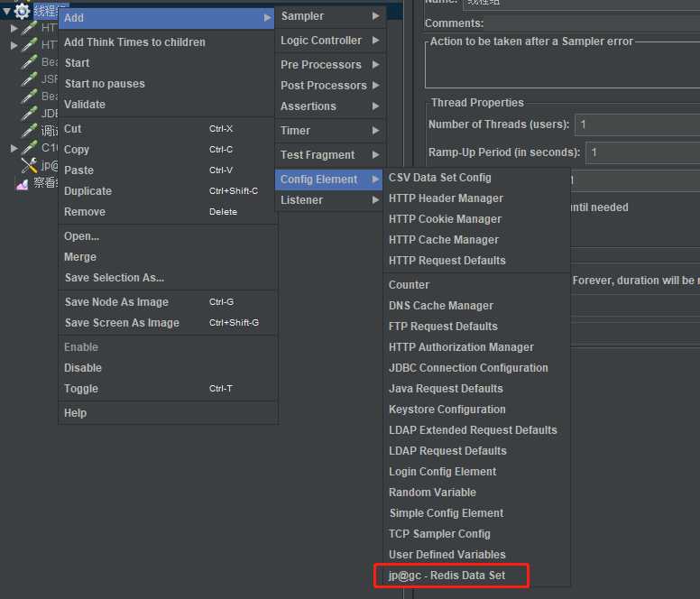Click Help in context menu
The height and width of the screenshot is (599, 700).
point(167,413)
